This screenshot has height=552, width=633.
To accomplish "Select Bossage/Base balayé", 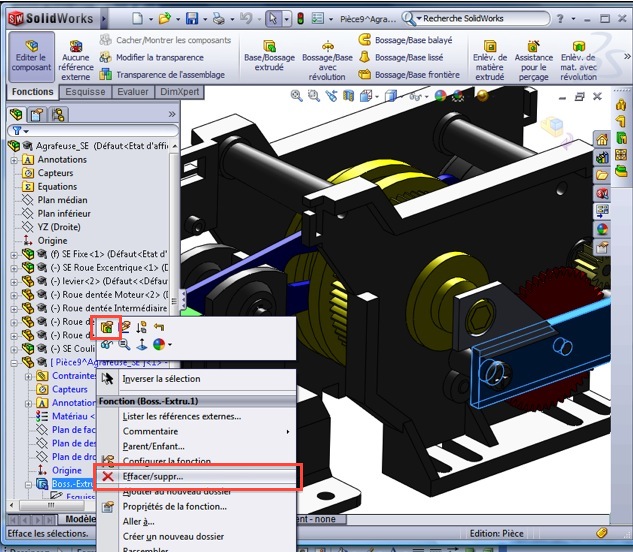I will [x=405, y=40].
